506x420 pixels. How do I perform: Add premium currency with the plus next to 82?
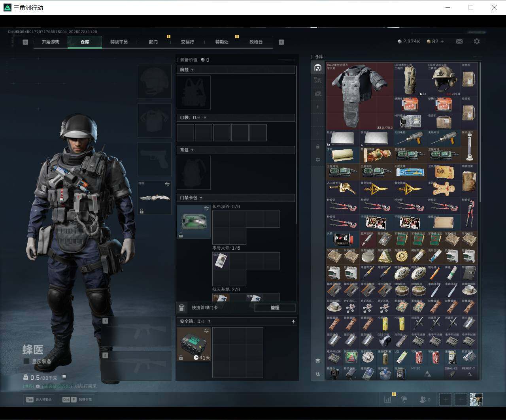[442, 41]
